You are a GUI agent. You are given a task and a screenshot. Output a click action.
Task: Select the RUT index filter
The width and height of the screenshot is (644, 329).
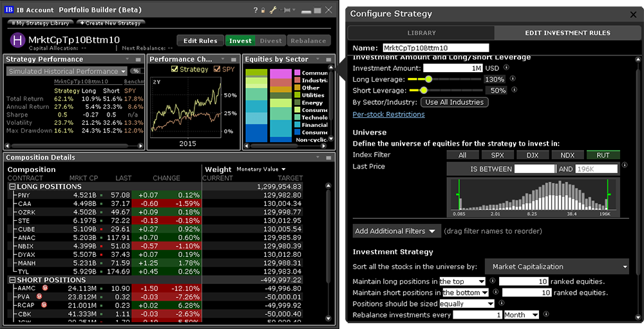(603, 155)
